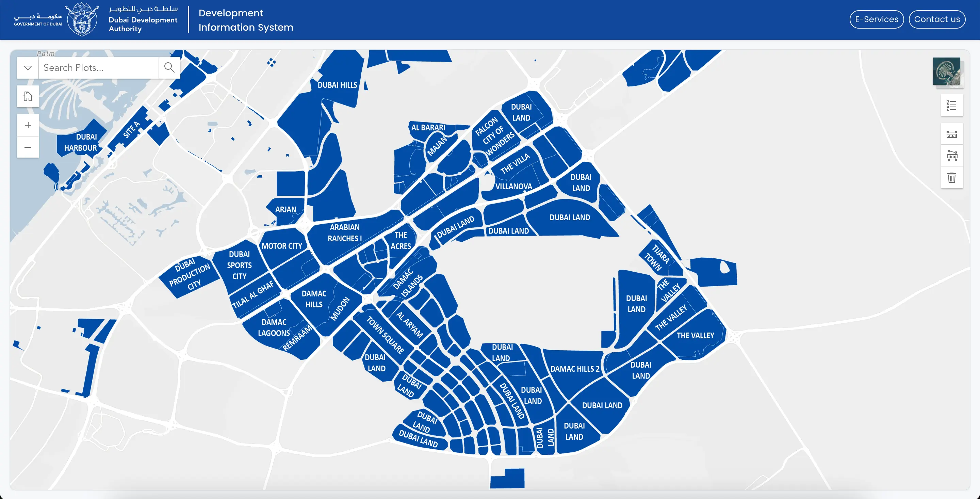Select the SITE A area label
Image resolution: width=980 pixels, height=499 pixels.
[x=132, y=130]
